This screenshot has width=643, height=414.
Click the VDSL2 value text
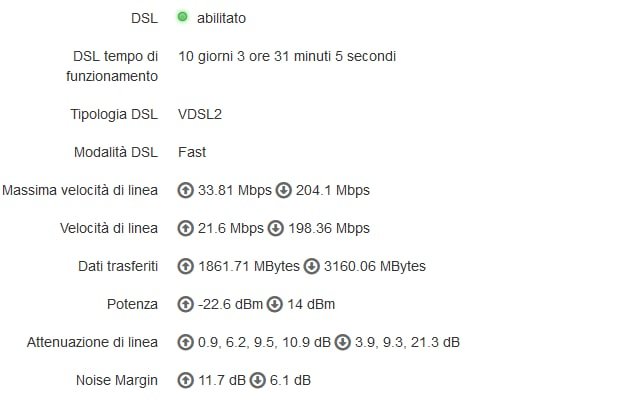(200, 114)
